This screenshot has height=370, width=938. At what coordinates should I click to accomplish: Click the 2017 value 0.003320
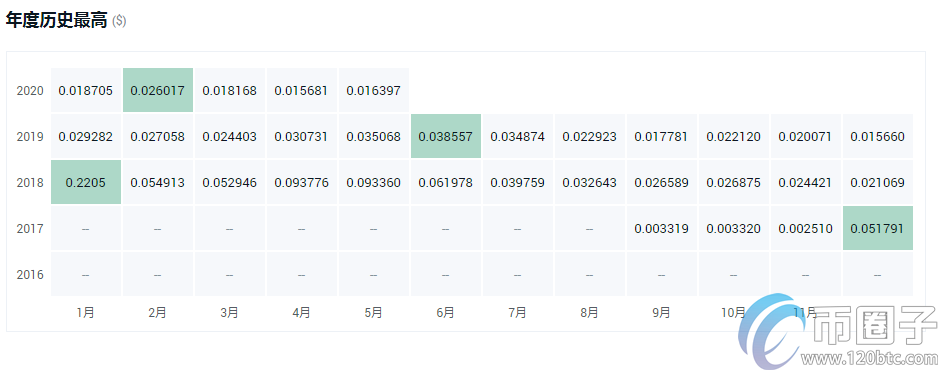(x=733, y=229)
